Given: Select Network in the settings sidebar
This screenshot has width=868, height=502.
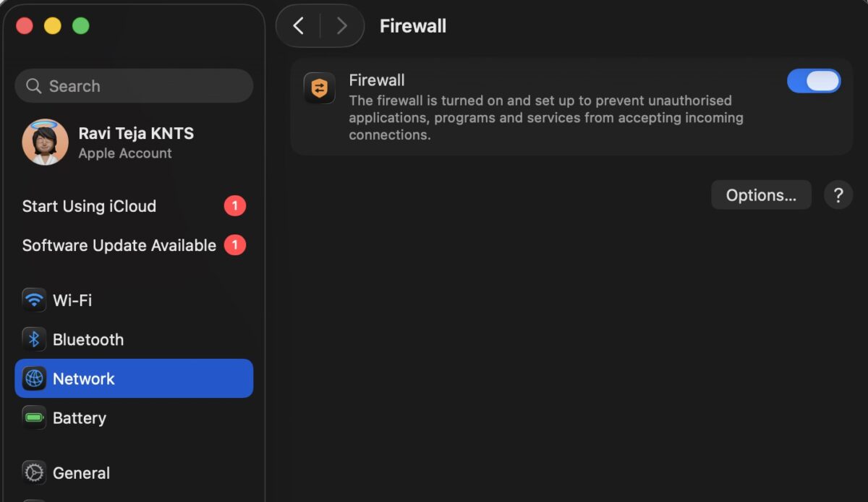Looking at the screenshot, I should coord(84,378).
